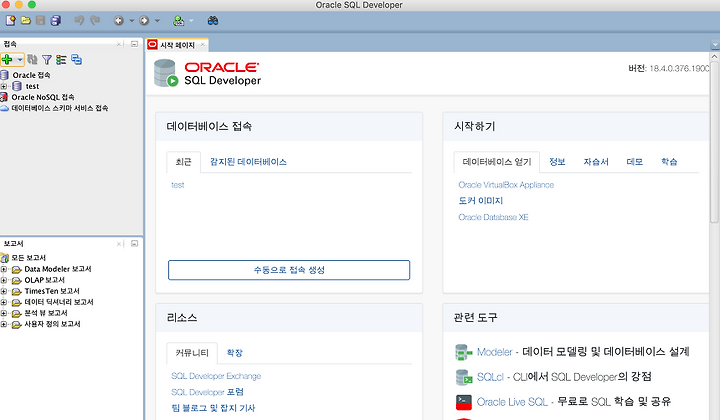Open the 도커 이미지 link

coord(480,201)
